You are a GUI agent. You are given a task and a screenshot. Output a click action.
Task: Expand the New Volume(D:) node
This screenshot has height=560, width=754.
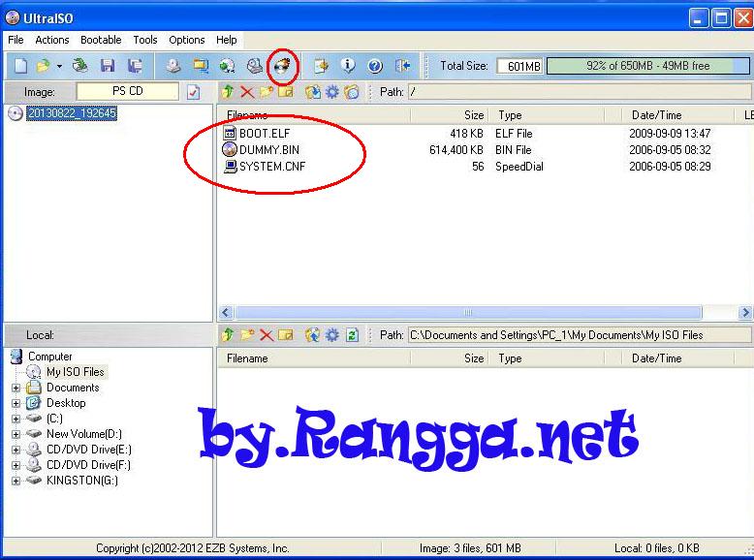[x=16, y=434]
